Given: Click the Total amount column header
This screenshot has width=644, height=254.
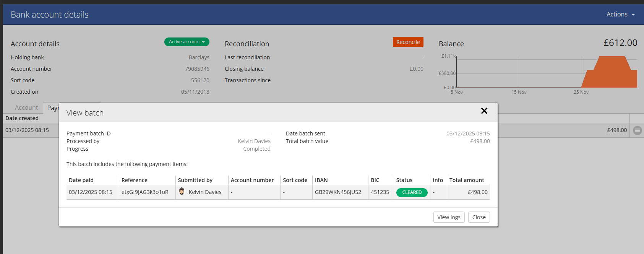Looking at the screenshot, I should click(466, 180).
